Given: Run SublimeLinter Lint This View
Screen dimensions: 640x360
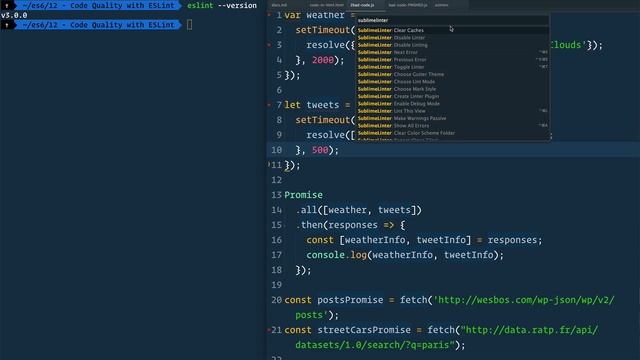Looking at the screenshot, I should click(x=452, y=111).
